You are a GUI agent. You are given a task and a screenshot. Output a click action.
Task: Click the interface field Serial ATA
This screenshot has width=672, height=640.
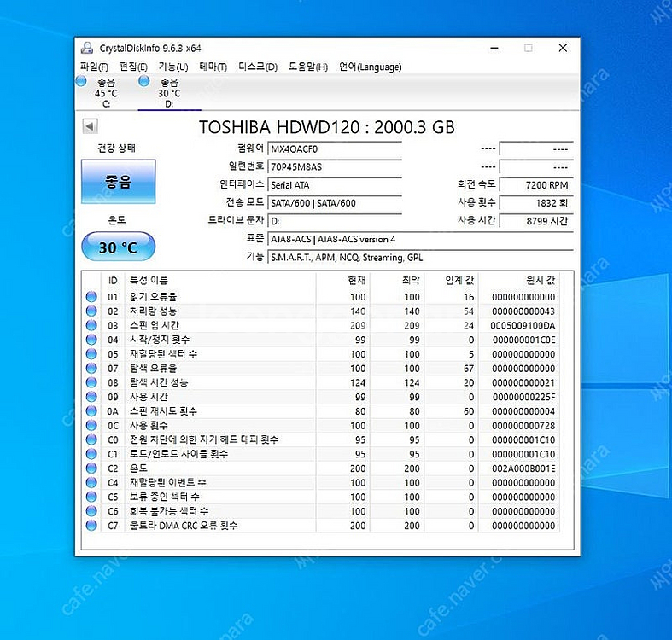(335, 185)
